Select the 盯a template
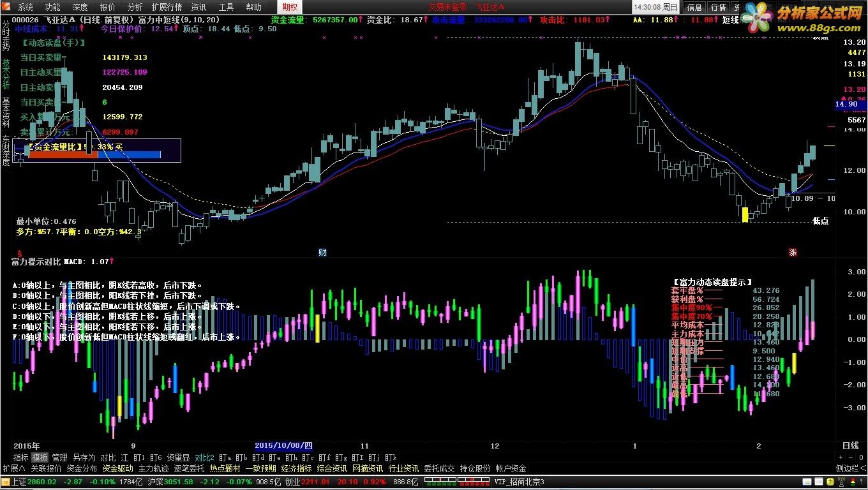The width and height of the screenshot is (868, 490). click(225, 457)
